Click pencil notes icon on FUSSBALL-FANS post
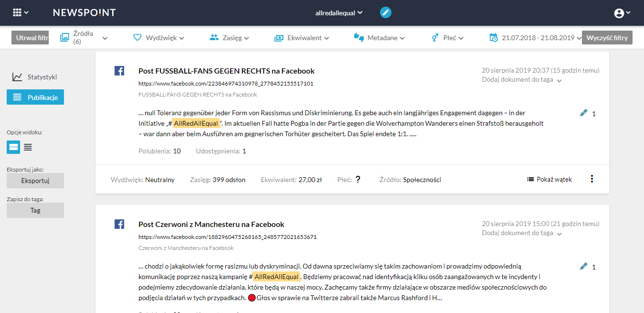Image resolution: width=644 pixels, height=313 pixels. tap(583, 113)
